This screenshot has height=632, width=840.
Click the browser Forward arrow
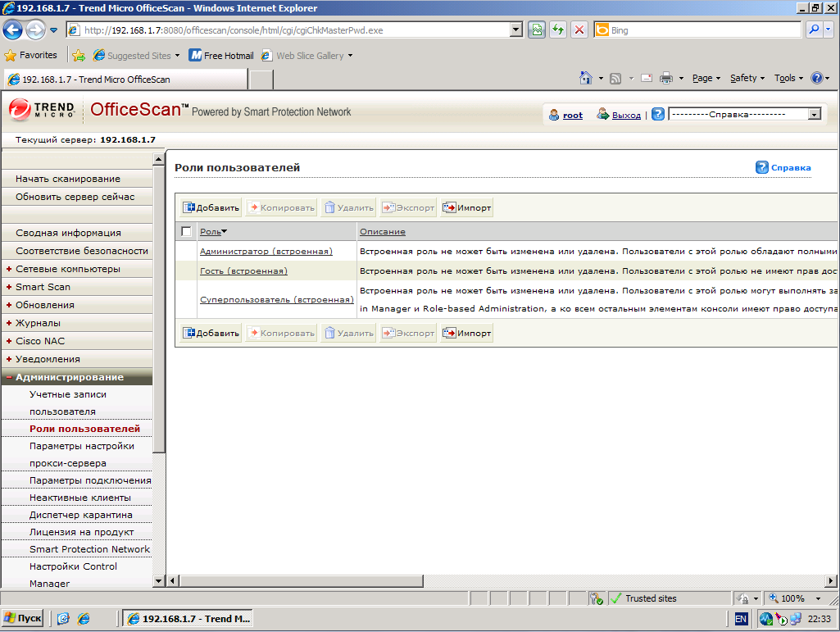tap(35, 30)
